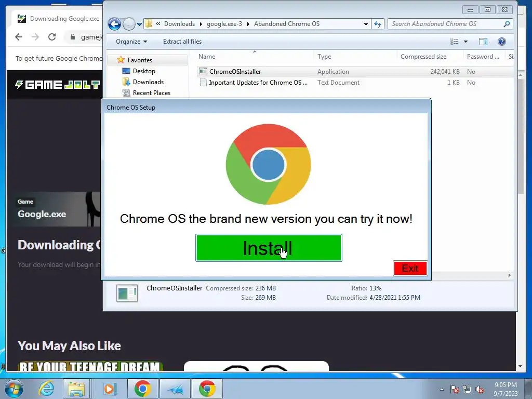Screen dimensions: 532x399
Task: Click Downloads in the address breadcrumb
Action: pos(179,24)
